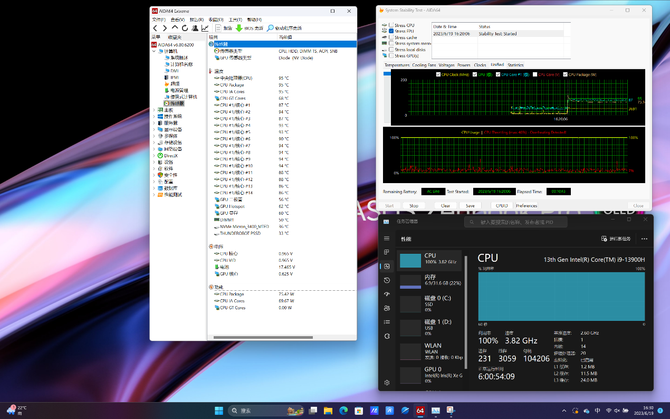Click the AIDA64 forward arrow icon
This screenshot has width=670, height=419.
pos(165,28)
